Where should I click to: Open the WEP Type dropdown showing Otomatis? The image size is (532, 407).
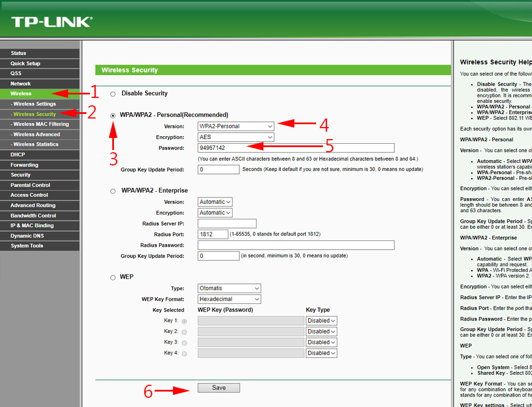pyautogui.click(x=229, y=289)
